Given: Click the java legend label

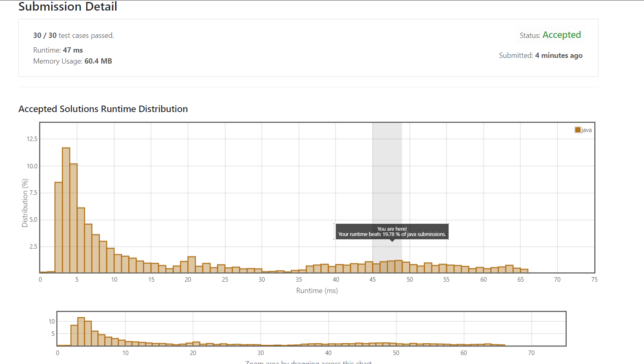Looking at the screenshot, I should (x=587, y=130).
